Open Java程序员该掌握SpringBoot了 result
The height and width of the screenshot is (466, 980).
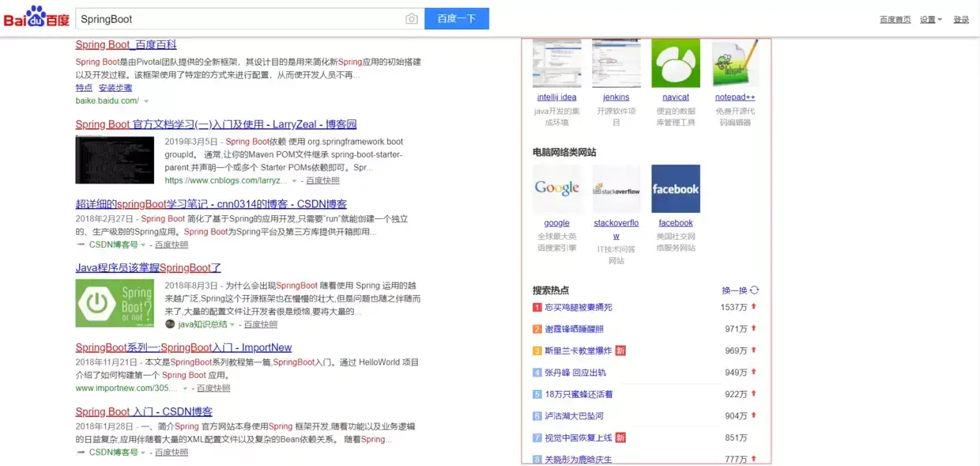[x=149, y=268]
